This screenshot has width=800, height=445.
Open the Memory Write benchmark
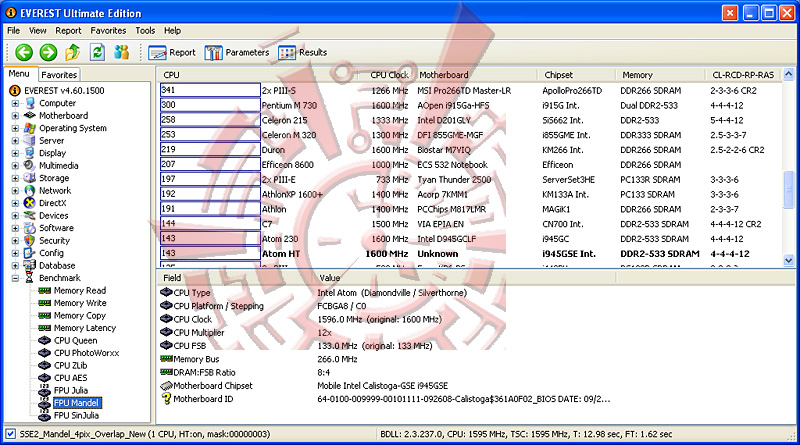point(80,303)
